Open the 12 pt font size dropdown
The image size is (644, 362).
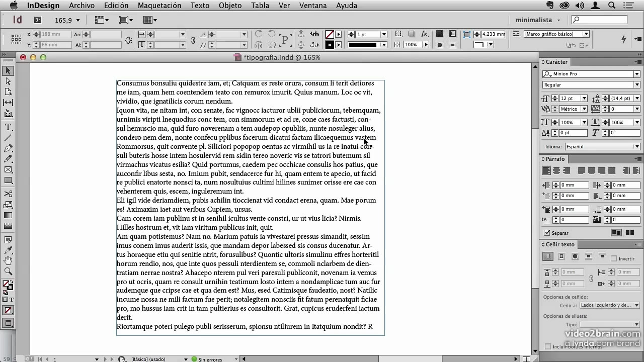pos(584,99)
